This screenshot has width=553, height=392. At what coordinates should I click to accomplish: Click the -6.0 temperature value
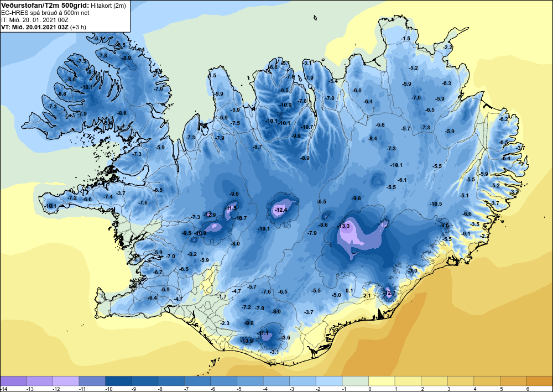point(357,91)
